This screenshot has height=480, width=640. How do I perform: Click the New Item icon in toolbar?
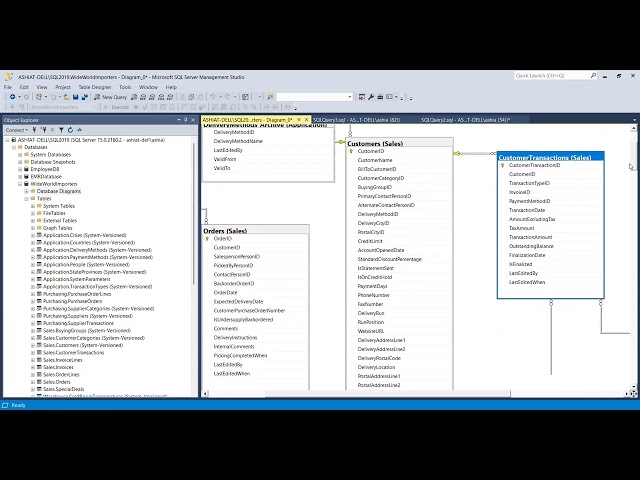39,97
